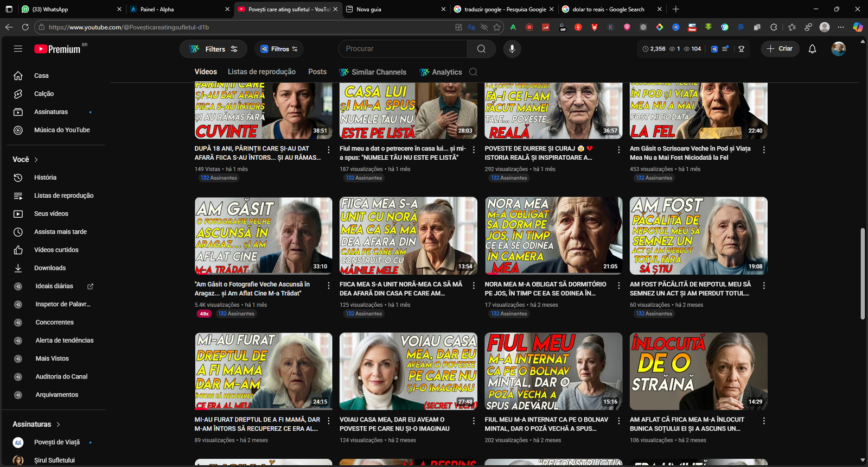Toggle the Filtros extension button
This screenshot has height=467, width=868.
279,49
